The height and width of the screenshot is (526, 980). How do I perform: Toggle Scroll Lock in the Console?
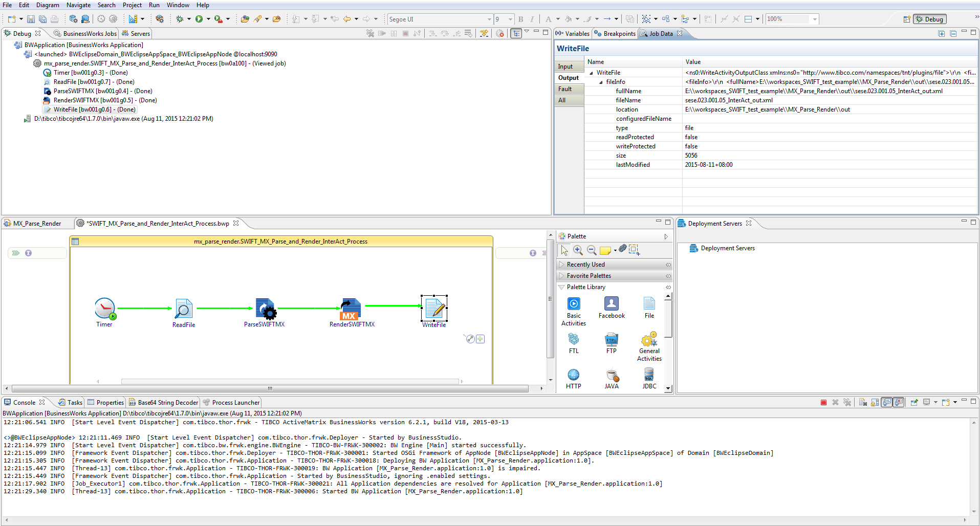pyautogui.click(x=875, y=402)
